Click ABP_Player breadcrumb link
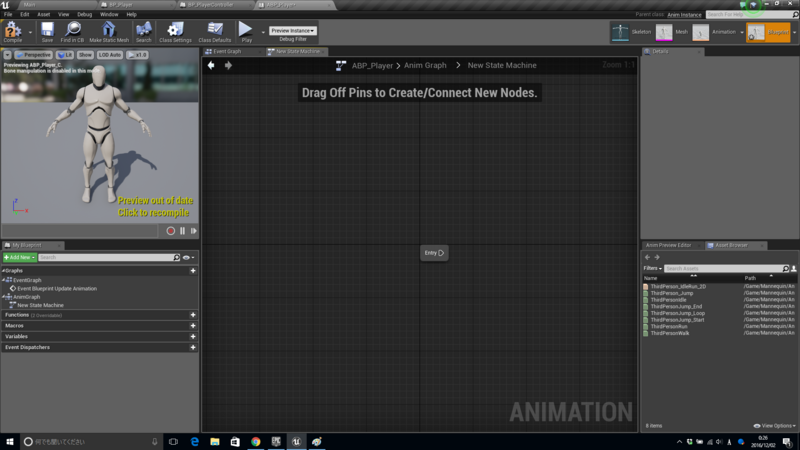This screenshot has height=450, width=800. point(372,65)
